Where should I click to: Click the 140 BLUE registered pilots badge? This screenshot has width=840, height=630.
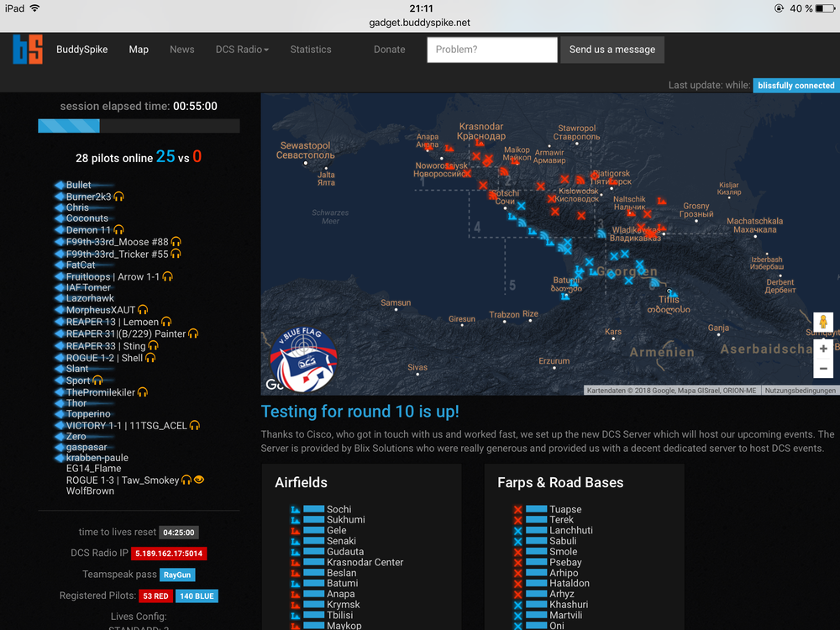(x=197, y=596)
